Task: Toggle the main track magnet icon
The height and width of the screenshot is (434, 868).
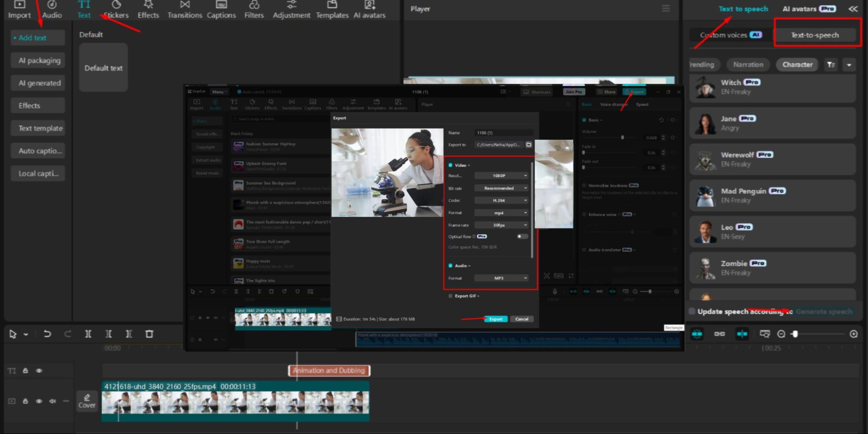Action: pos(697,334)
